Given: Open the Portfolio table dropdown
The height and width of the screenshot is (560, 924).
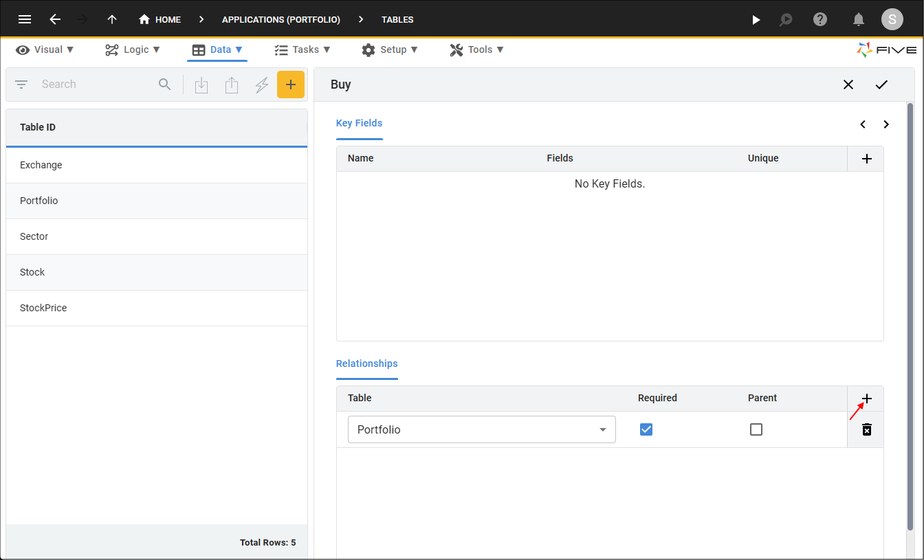Looking at the screenshot, I should tap(482, 429).
